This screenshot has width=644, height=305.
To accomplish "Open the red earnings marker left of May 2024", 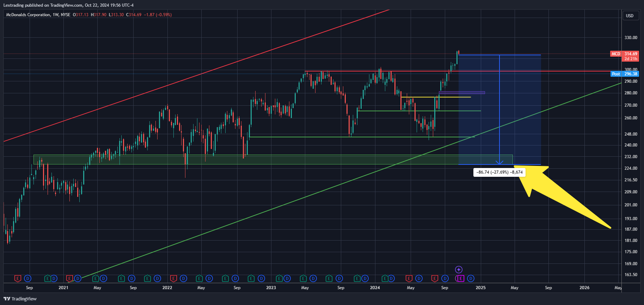I will pos(409,279).
